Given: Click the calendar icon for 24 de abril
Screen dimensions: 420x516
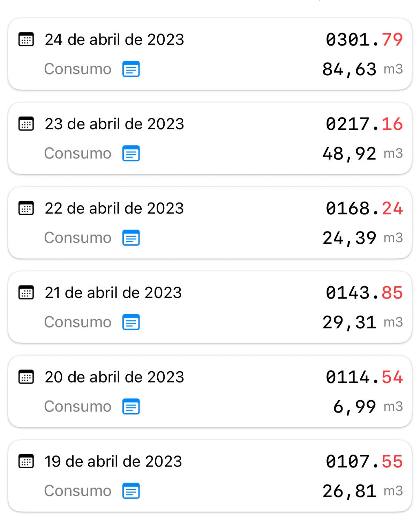Looking at the screenshot, I should [26, 39].
